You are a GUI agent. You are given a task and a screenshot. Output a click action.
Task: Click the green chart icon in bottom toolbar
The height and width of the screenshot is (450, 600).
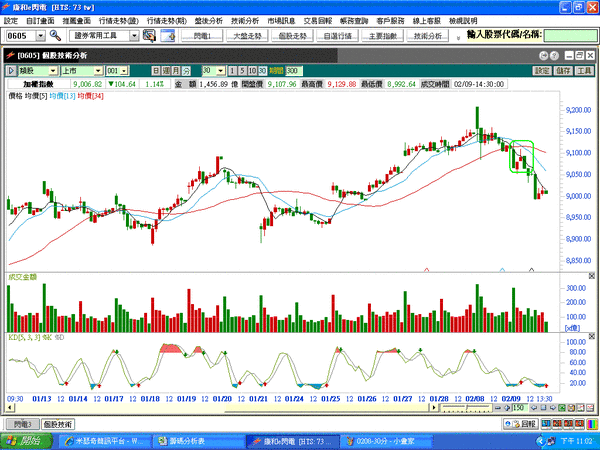561,408
